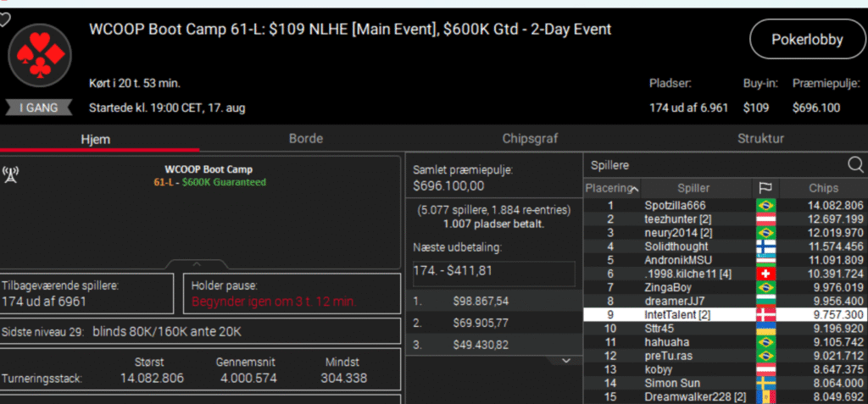The height and width of the screenshot is (404, 868).
Task: Click the antenna broadcast icon
Action: [11, 174]
